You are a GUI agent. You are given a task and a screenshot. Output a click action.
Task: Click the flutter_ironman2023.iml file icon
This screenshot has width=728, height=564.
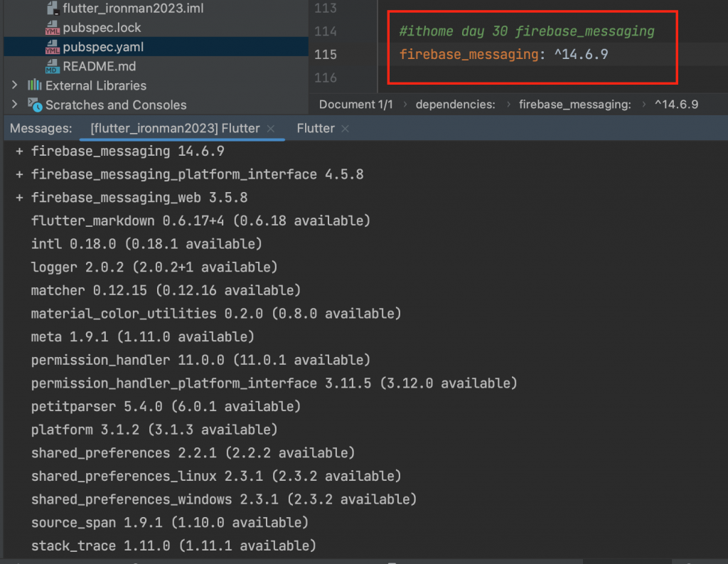pyautogui.click(x=53, y=8)
